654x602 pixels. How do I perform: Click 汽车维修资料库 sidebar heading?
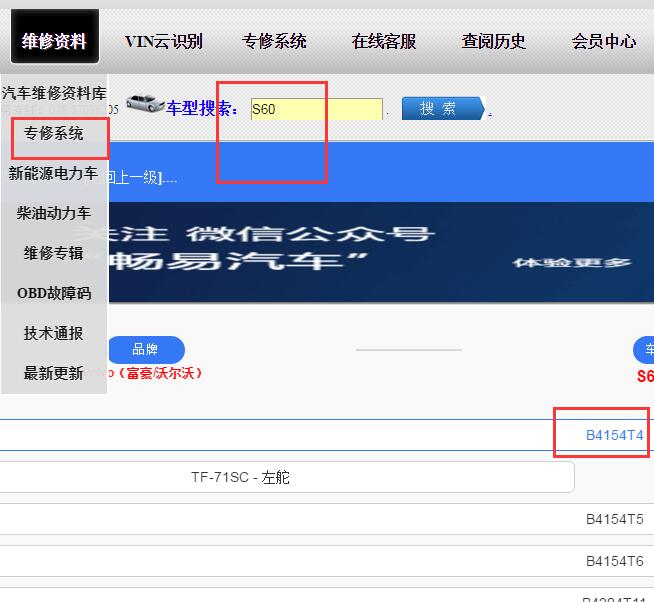click(x=54, y=93)
